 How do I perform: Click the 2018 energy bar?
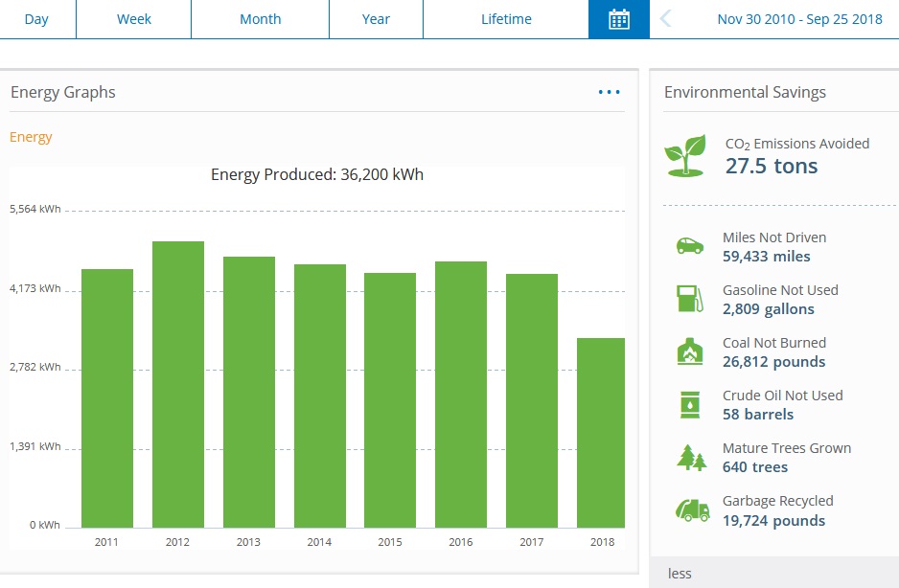tap(601, 433)
